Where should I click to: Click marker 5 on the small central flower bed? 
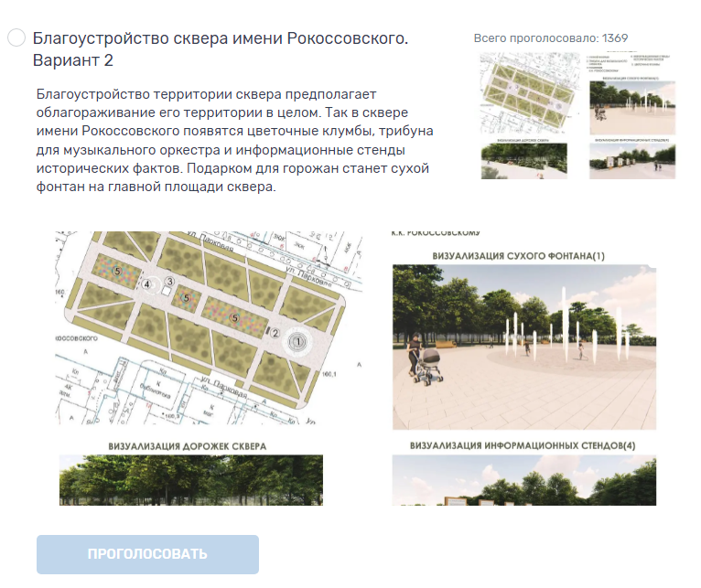click(186, 298)
